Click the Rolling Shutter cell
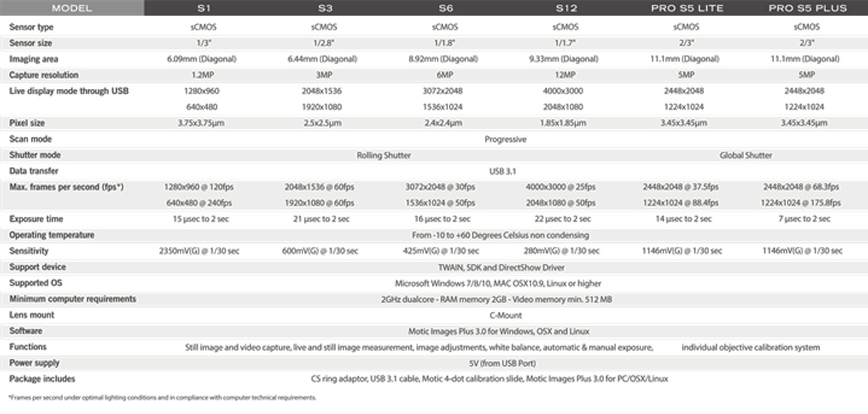 pyautogui.click(x=384, y=155)
